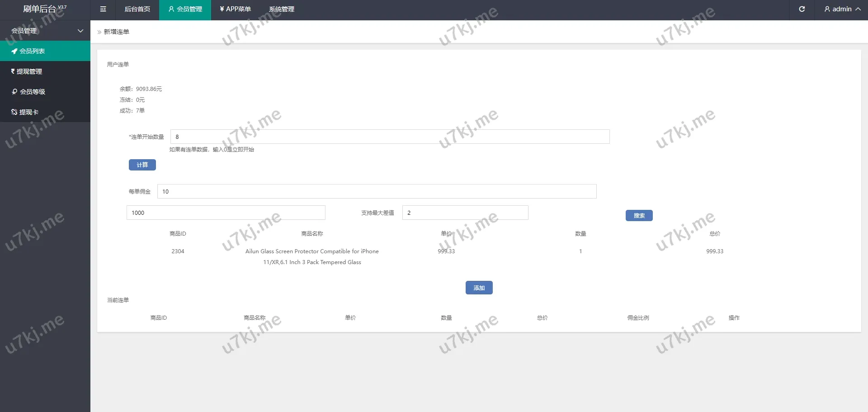The image size is (868, 412).
Task: Click the price field containing 1000
Action: (226, 213)
